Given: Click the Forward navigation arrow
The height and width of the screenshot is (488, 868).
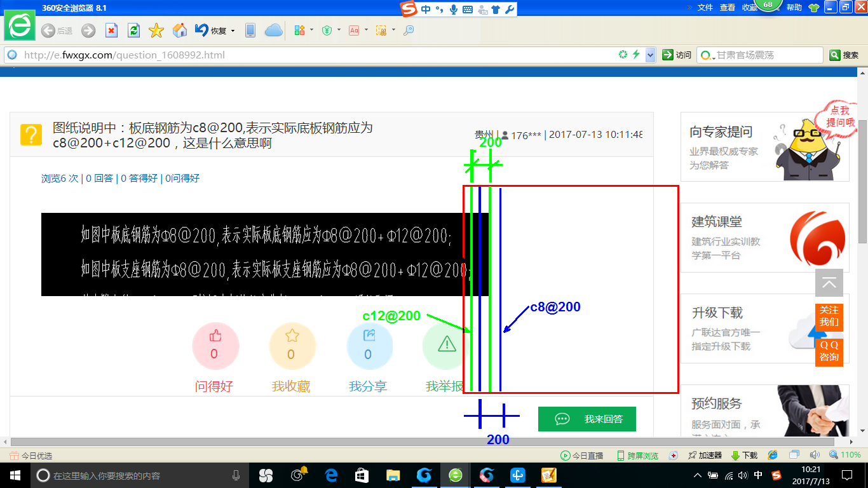Looking at the screenshot, I should coord(88,30).
